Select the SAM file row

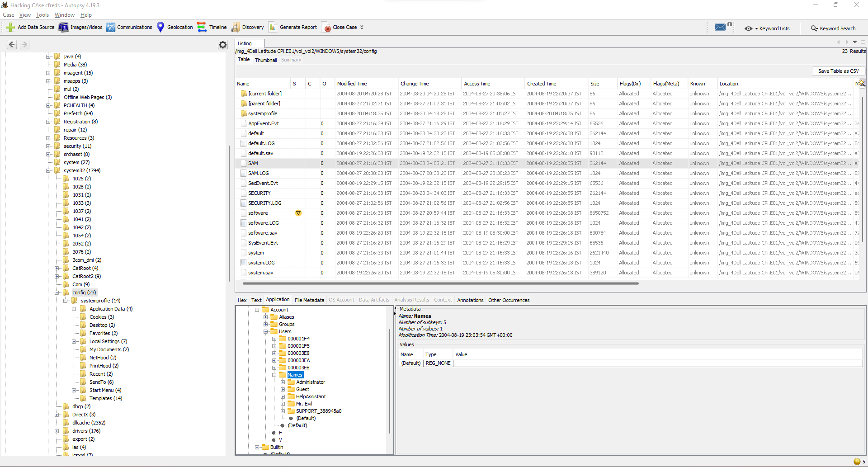click(547, 163)
